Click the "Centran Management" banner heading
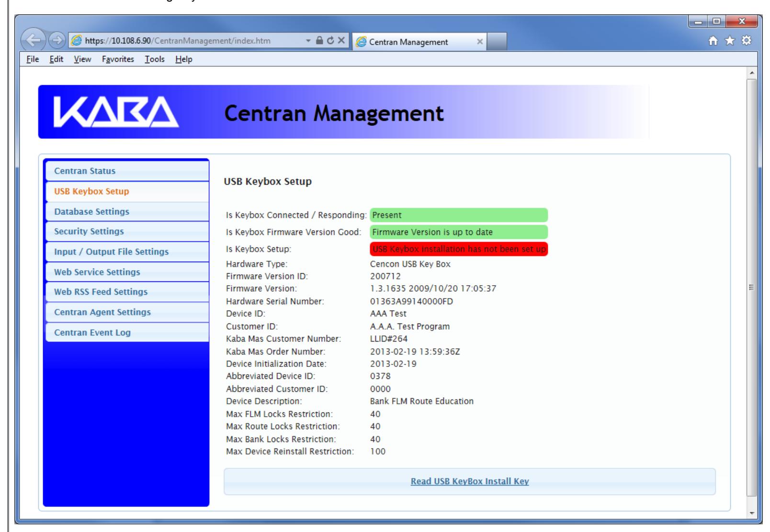Screen dimensions: 770x532 [x=334, y=113]
